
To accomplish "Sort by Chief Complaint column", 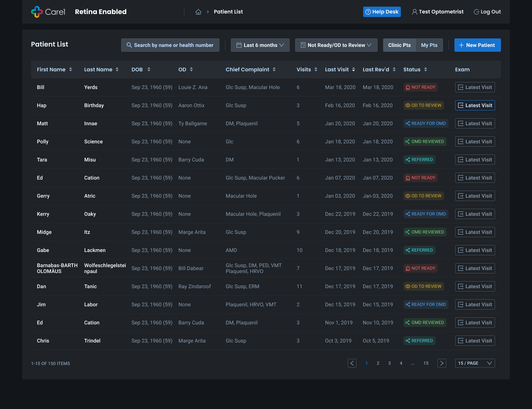I will pos(274,69).
